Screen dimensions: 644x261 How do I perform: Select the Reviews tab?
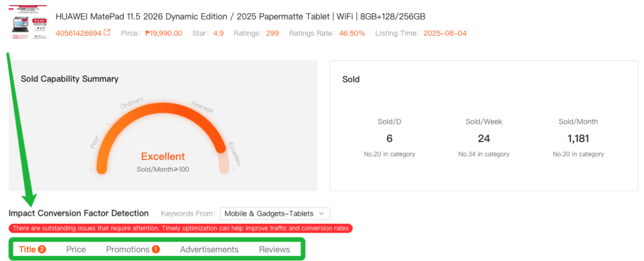click(274, 250)
